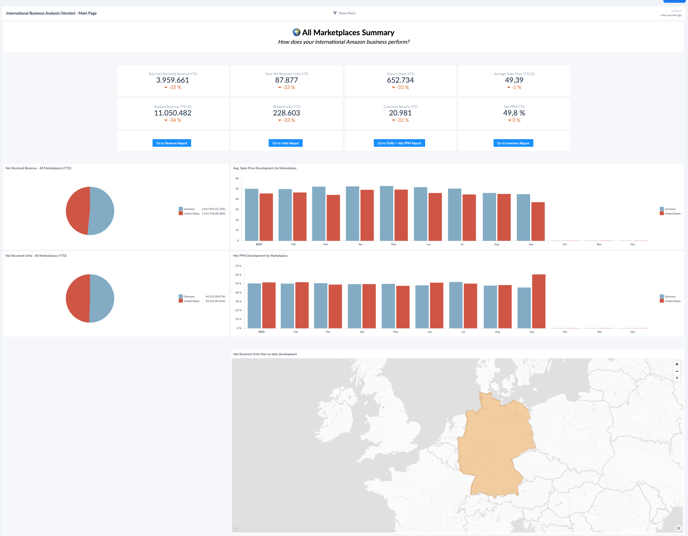Go to Traffic + Net PPM Report
The image size is (688, 536).
point(399,143)
